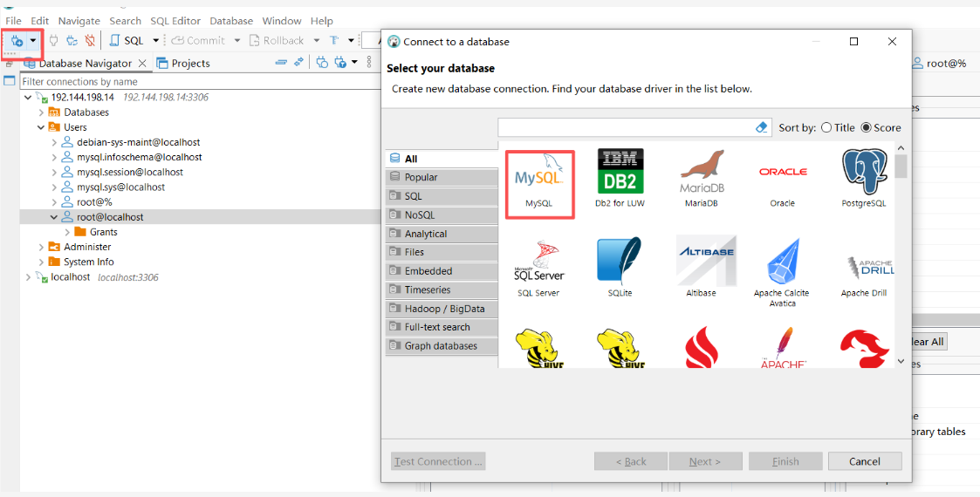The image size is (980, 497).
Task: Click the Next button
Action: pyautogui.click(x=705, y=461)
